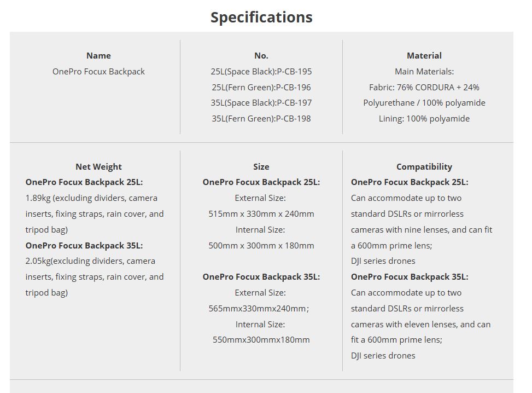Select the No. column header
532x393 pixels.
(x=261, y=55)
